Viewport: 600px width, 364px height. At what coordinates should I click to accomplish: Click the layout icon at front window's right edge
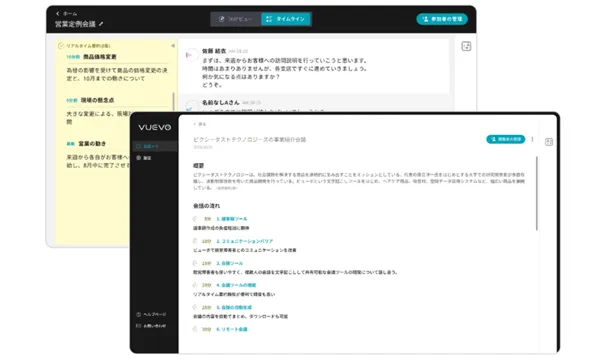coord(549,142)
